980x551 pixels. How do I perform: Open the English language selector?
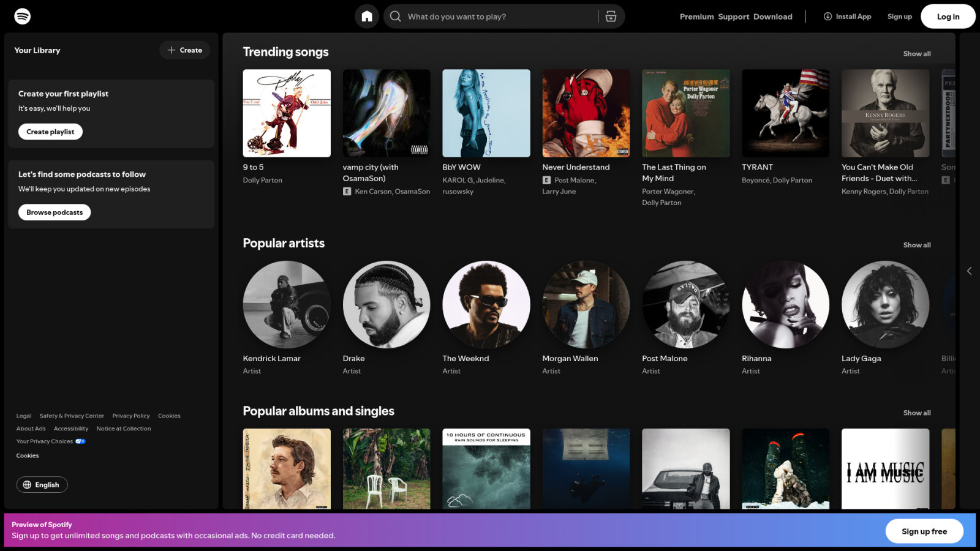42,485
